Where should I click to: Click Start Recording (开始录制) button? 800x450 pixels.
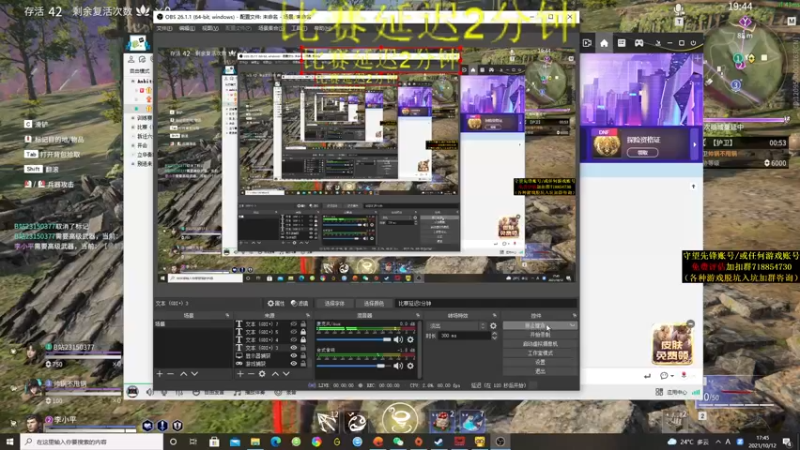pyautogui.click(x=540, y=335)
